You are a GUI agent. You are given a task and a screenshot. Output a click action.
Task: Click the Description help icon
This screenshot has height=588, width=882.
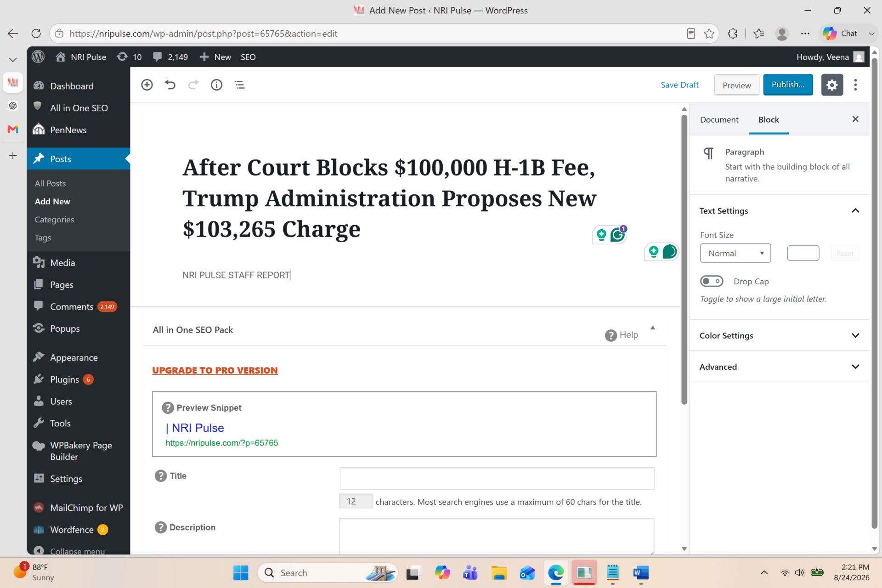click(x=161, y=527)
